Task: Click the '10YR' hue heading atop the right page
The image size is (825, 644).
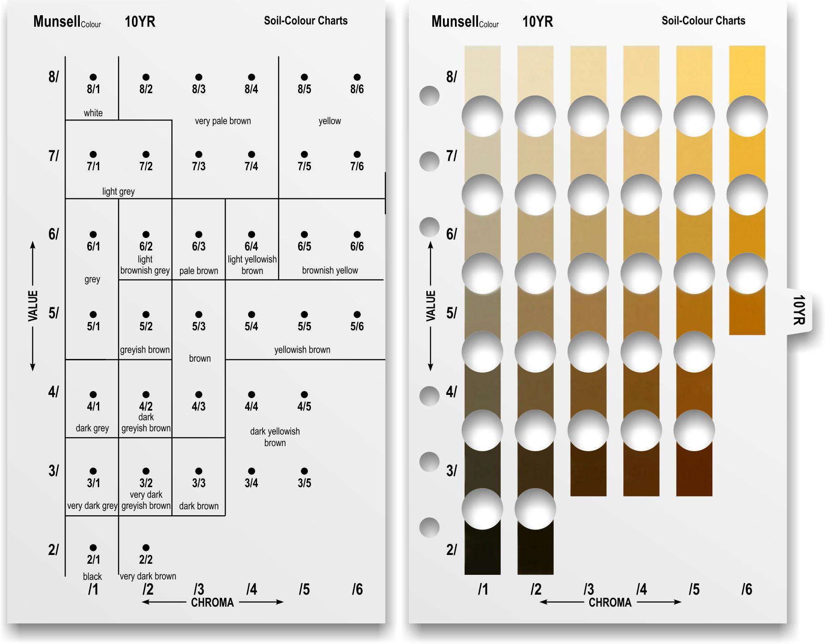Action: point(538,22)
